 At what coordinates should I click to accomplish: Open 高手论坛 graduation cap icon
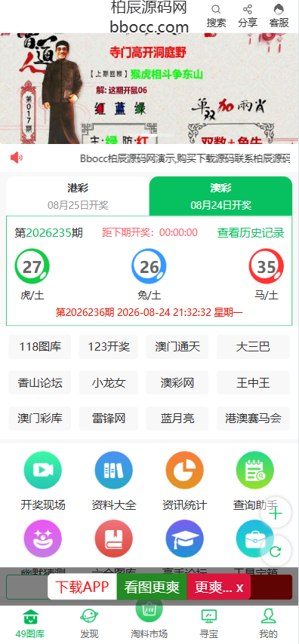[x=185, y=538]
